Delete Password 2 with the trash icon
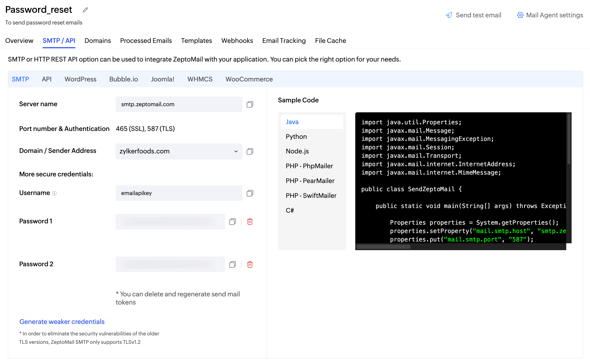 [250, 264]
